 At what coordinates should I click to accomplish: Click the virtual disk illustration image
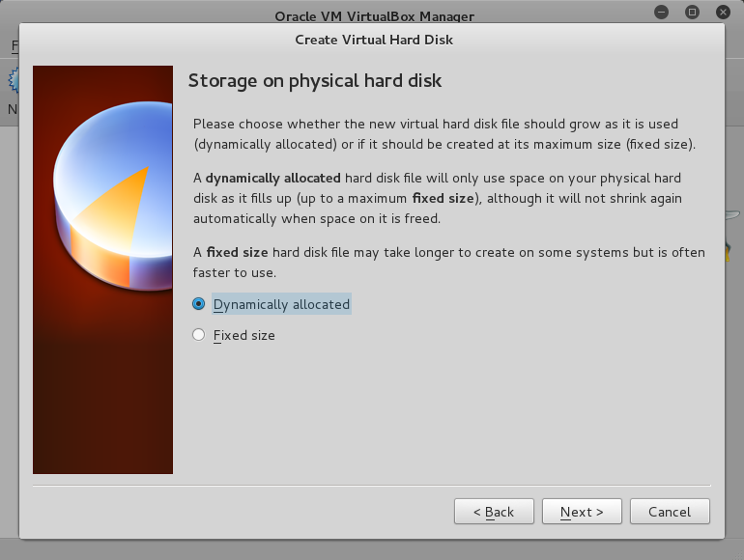tap(103, 269)
